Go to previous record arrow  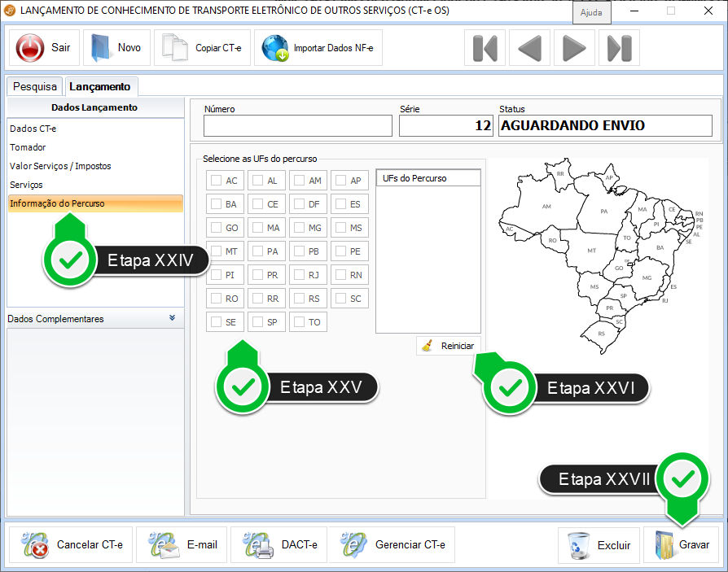(x=529, y=48)
